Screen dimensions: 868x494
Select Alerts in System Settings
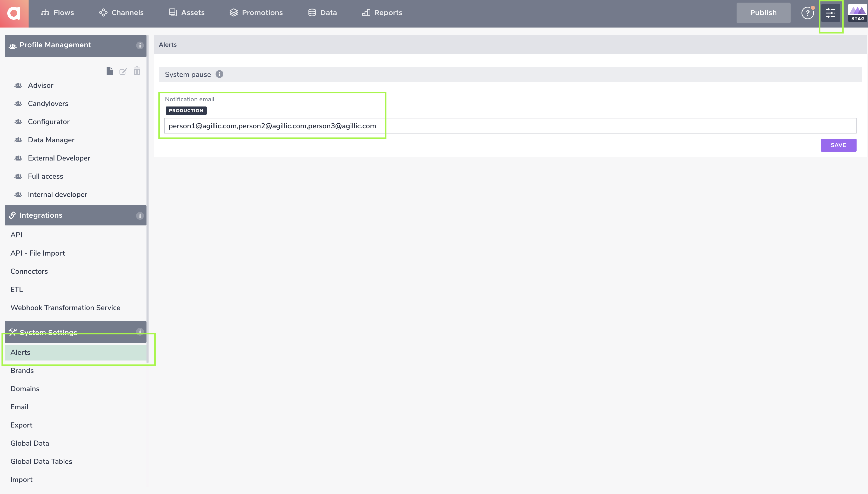pyautogui.click(x=75, y=352)
